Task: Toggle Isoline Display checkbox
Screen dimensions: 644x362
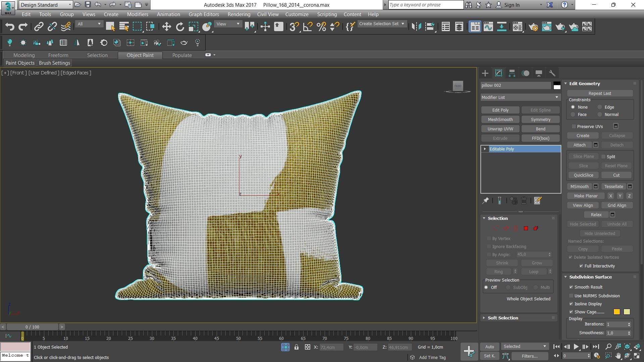Action: (571, 304)
